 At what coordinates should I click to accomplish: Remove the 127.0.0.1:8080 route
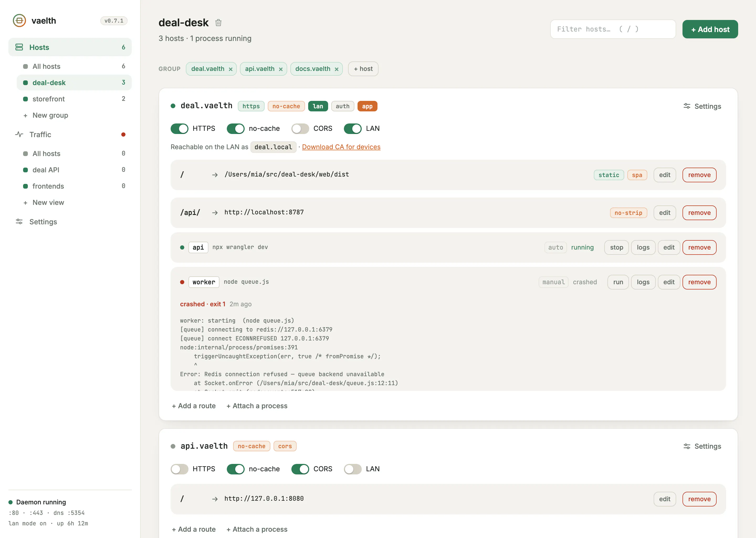pyautogui.click(x=699, y=499)
